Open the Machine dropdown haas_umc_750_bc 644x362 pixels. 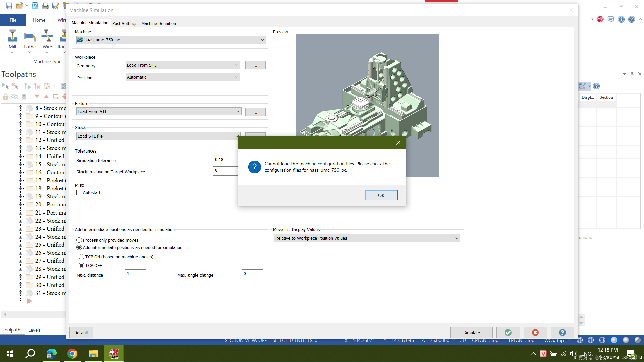point(171,40)
